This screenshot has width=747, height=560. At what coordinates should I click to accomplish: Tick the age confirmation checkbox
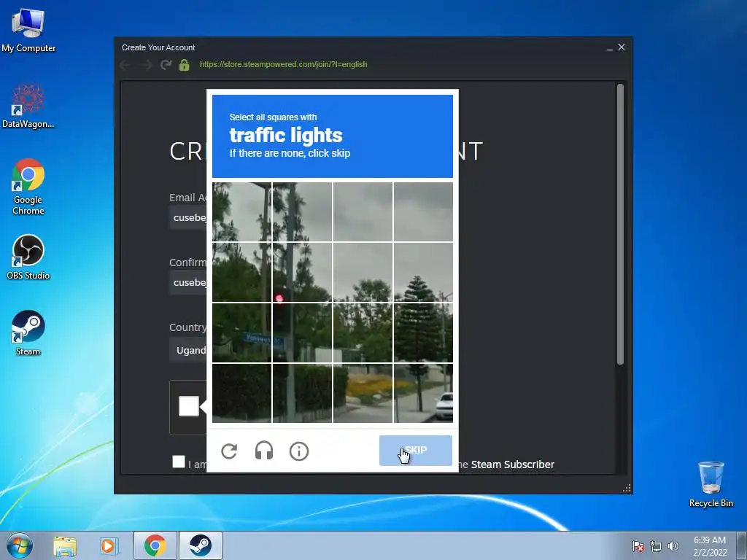(x=179, y=462)
